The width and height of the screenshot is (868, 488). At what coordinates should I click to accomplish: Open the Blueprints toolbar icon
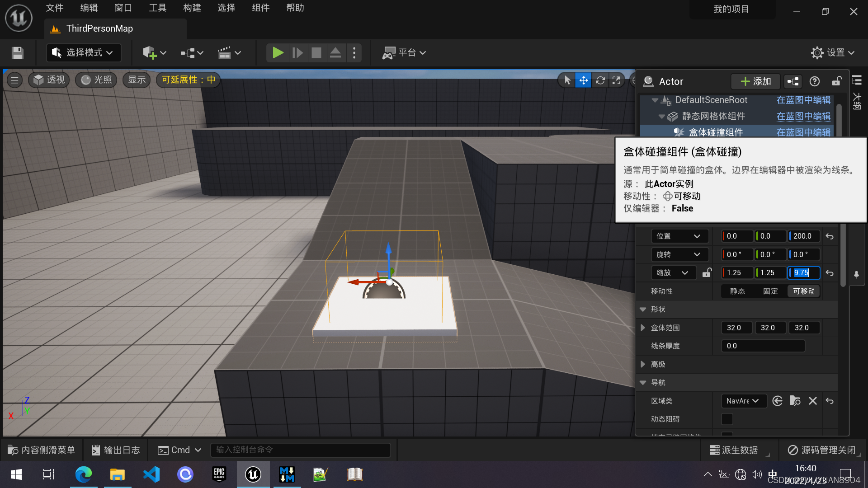pos(192,53)
